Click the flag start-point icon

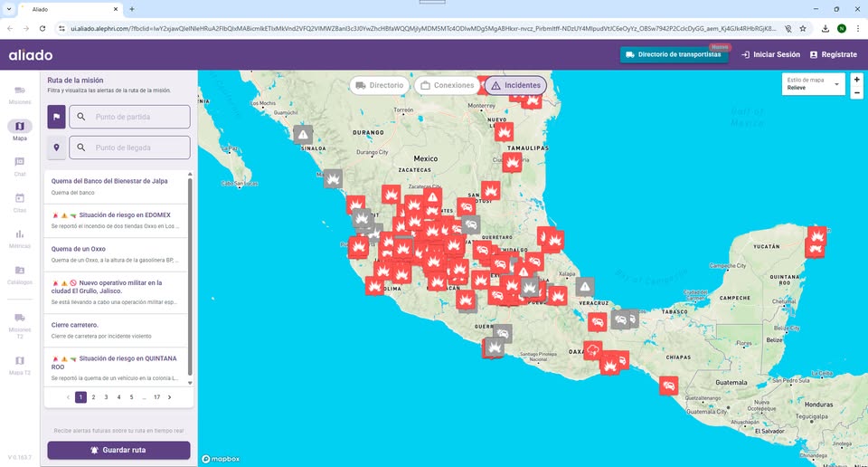pyautogui.click(x=56, y=117)
